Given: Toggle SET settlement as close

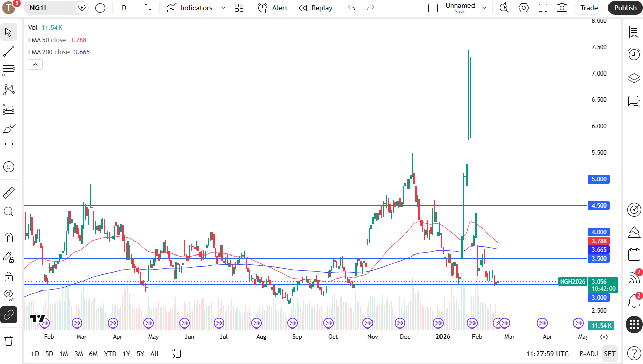Looking at the screenshot, I should 610,354.
